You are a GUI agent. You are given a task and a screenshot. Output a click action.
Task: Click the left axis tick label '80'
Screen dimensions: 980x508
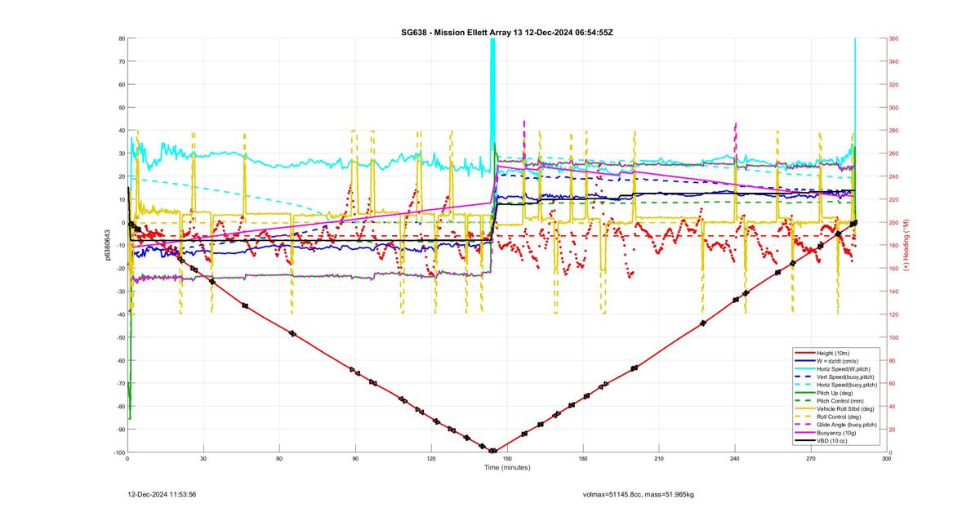(x=121, y=38)
